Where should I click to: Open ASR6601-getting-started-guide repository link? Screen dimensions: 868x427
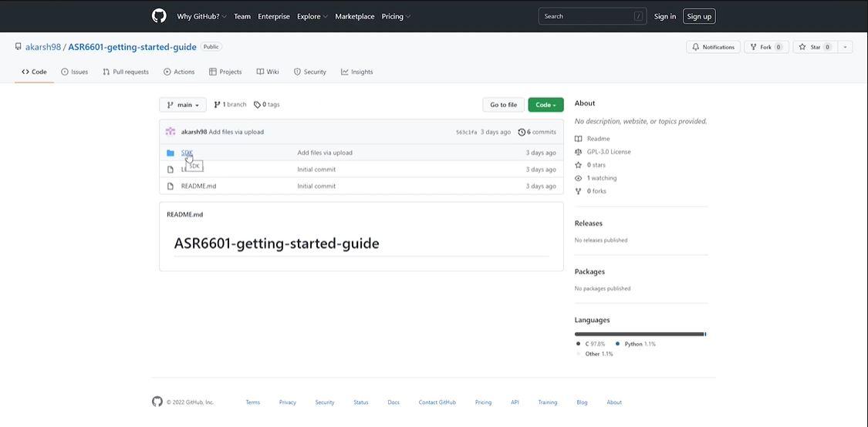coord(132,47)
